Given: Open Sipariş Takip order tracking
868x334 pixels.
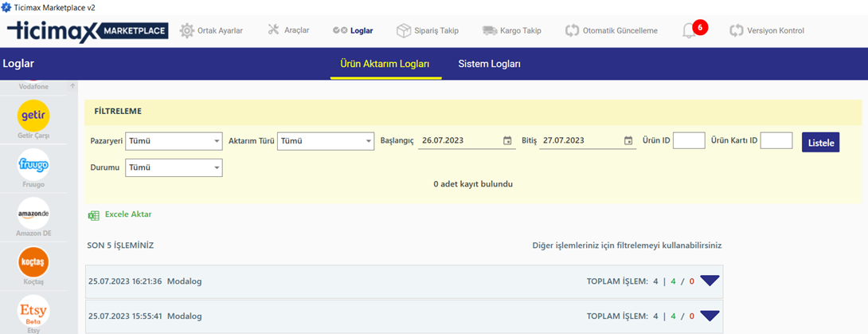Looking at the screenshot, I should click(428, 30).
